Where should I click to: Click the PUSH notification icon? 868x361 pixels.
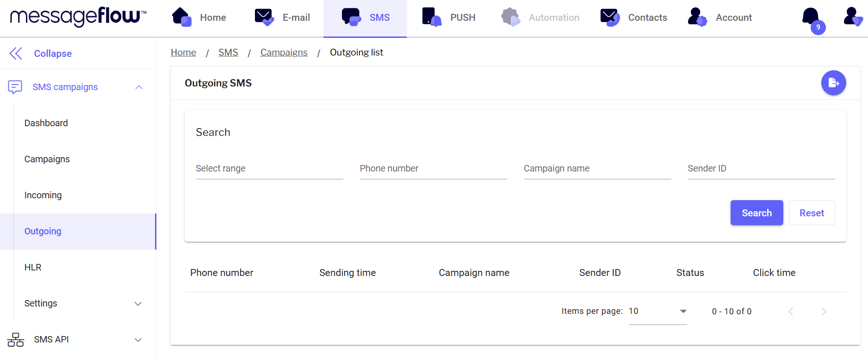pos(431,17)
